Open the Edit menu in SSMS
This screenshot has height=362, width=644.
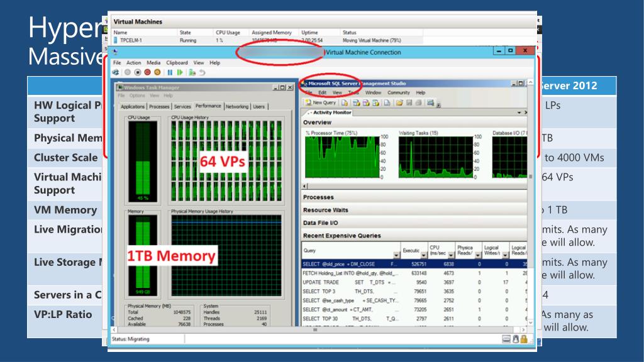tap(323, 93)
